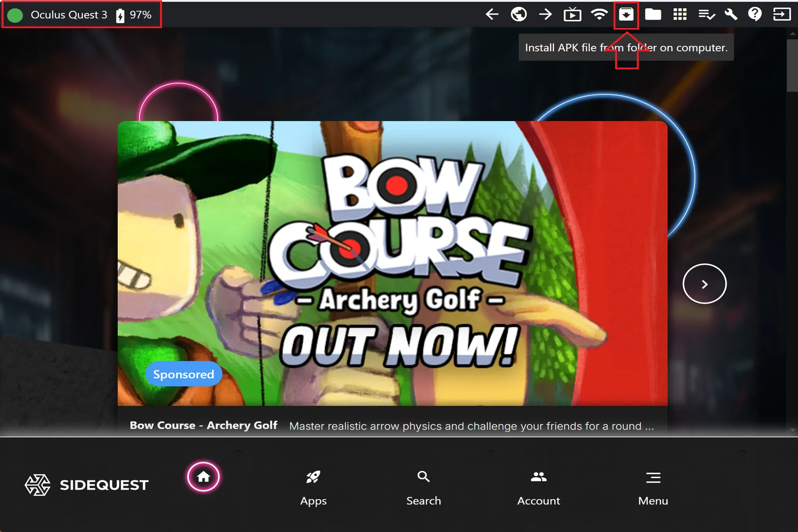The image size is (798, 532).
Task: Open the headset file manager folder icon
Action: (x=653, y=15)
